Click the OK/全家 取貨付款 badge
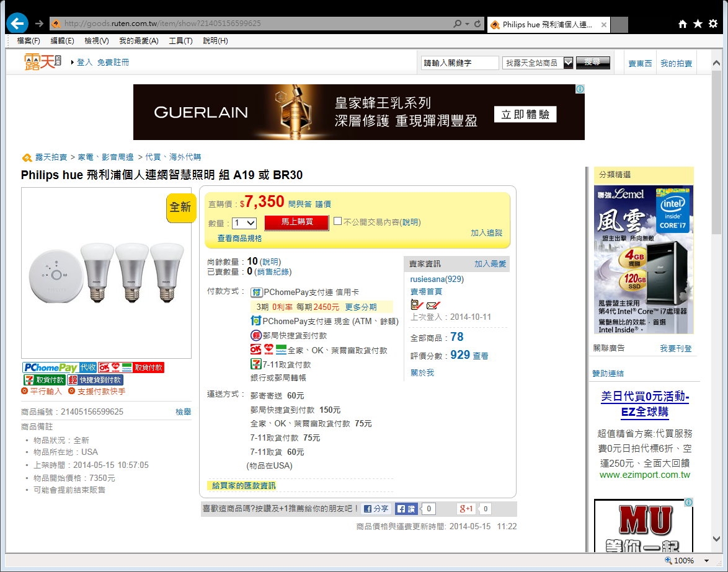The height and width of the screenshot is (572, 728). click(x=131, y=367)
